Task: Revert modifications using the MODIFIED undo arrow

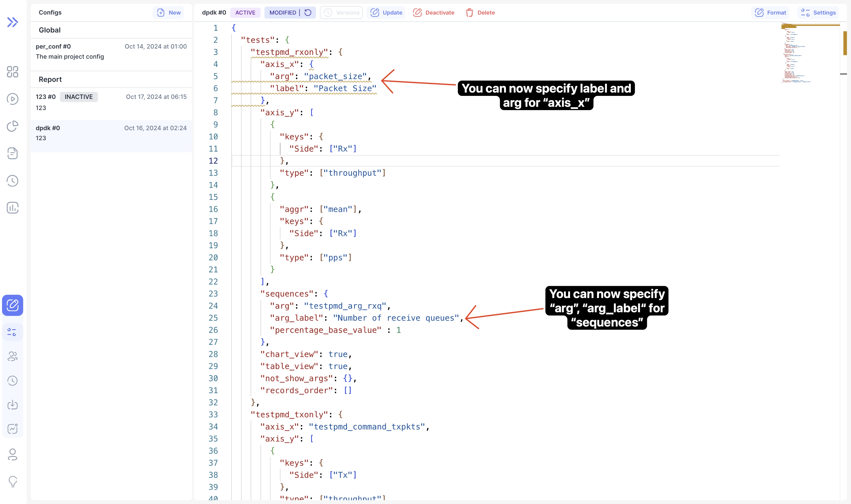Action: point(308,12)
